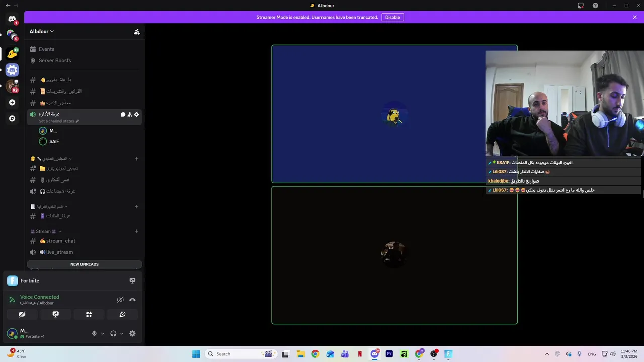Open voice channel chat bubble icon
Image resolution: width=644 pixels, height=362 pixels.
point(123,114)
